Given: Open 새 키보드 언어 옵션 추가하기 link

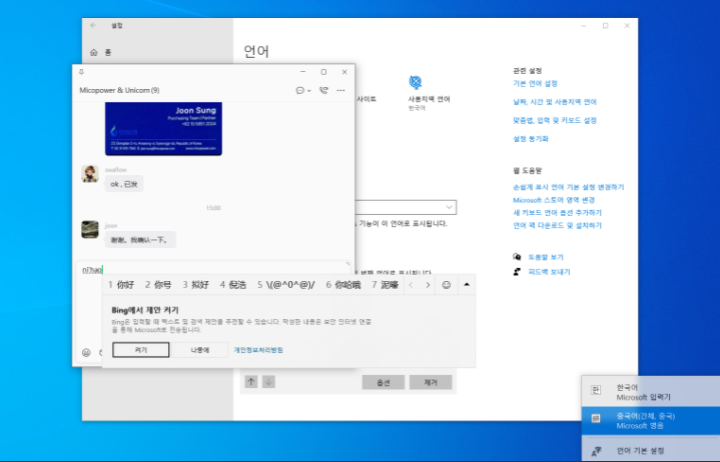Looking at the screenshot, I should click(x=557, y=213).
